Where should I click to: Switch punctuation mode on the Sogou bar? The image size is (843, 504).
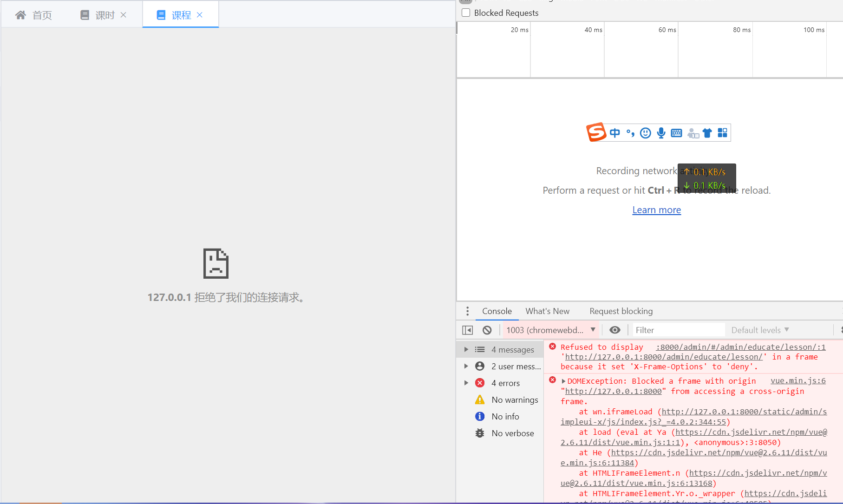[630, 133]
